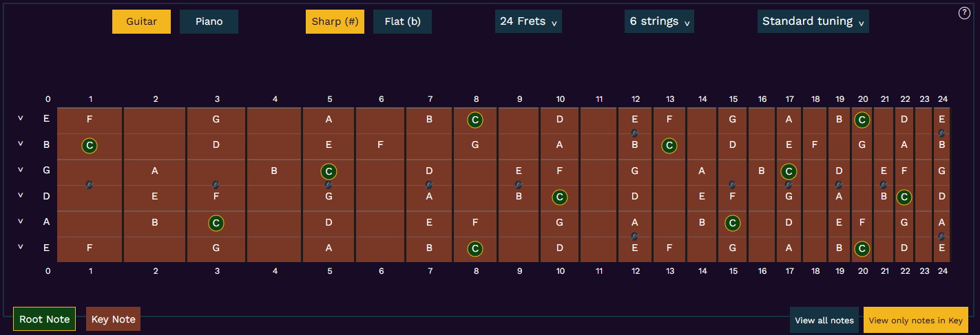
Task: Click D note on G string fret 7
Action: point(429,171)
